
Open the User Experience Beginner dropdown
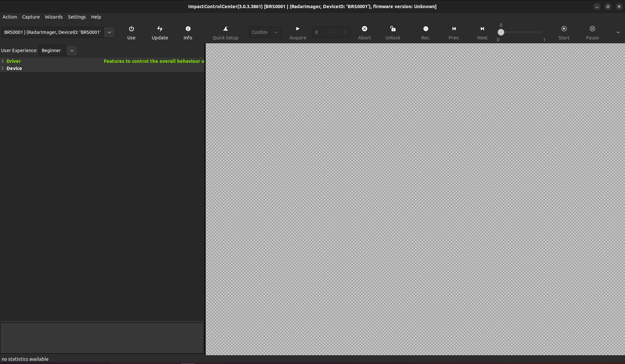[x=72, y=50]
